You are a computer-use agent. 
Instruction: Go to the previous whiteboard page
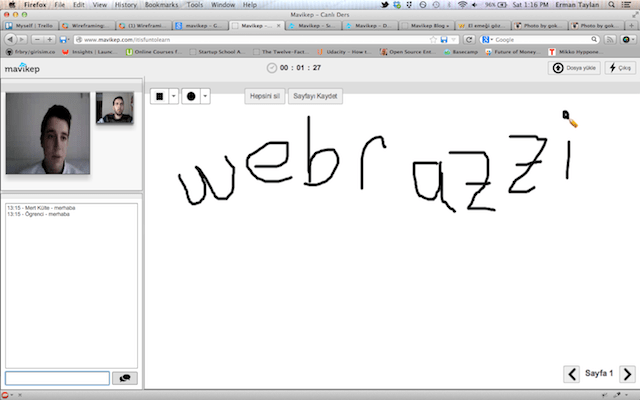click(x=571, y=374)
